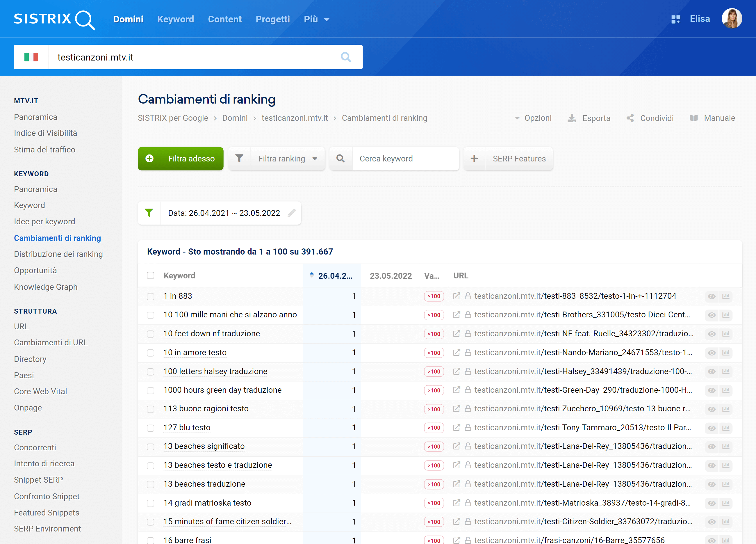This screenshot has width=756, height=544.
Task: Expand the Filtra ranking dropdown
Action: point(286,159)
